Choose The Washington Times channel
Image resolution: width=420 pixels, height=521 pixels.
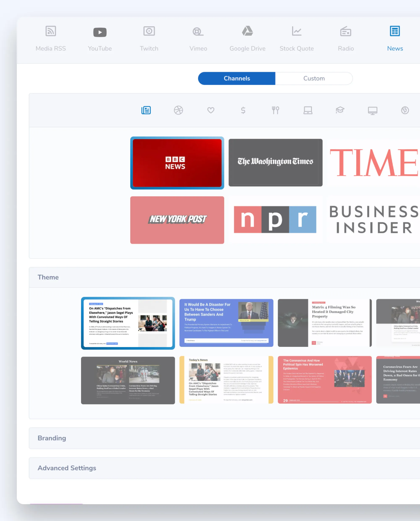[275, 162]
